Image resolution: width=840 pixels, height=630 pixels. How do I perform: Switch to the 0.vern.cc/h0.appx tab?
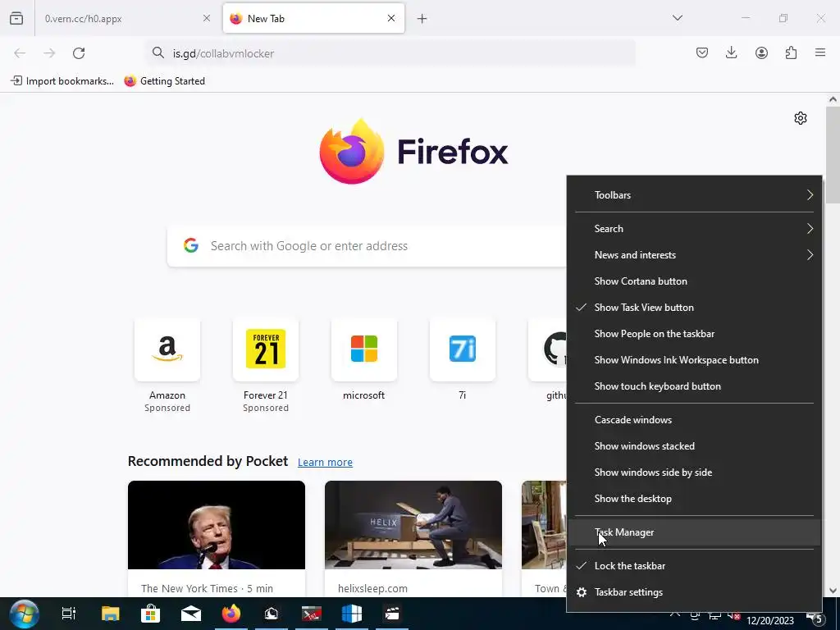point(127,19)
